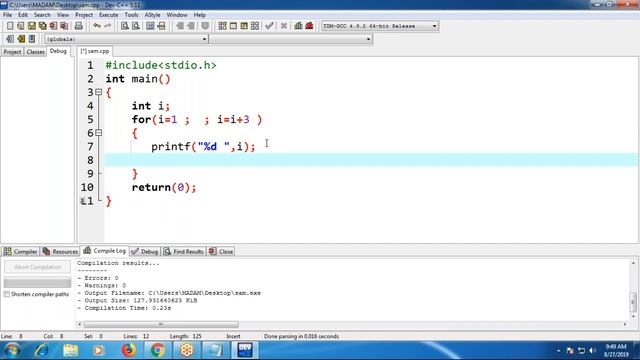The height and width of the screenshot is (360, 640).
Task: Collapse the code fold at line 3
Action: pyautogui.click(x=98, y=92)
